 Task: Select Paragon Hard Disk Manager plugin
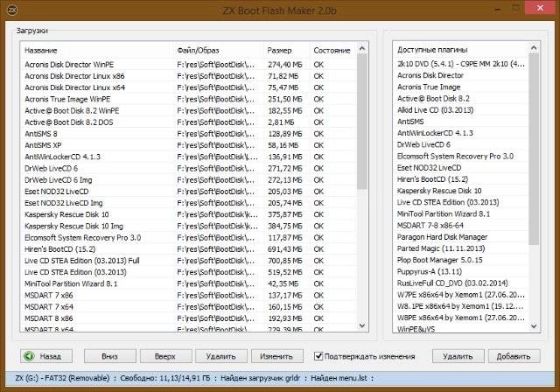(461, 237)
